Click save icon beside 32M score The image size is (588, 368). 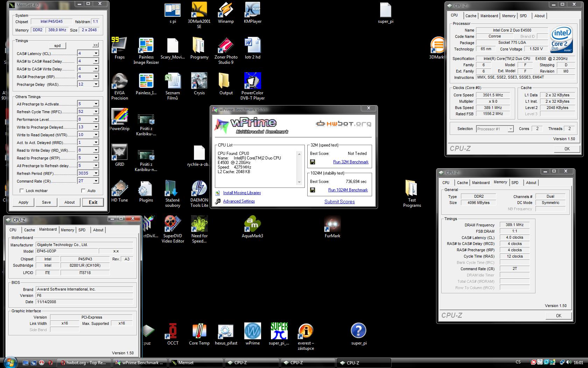point(313,162)
